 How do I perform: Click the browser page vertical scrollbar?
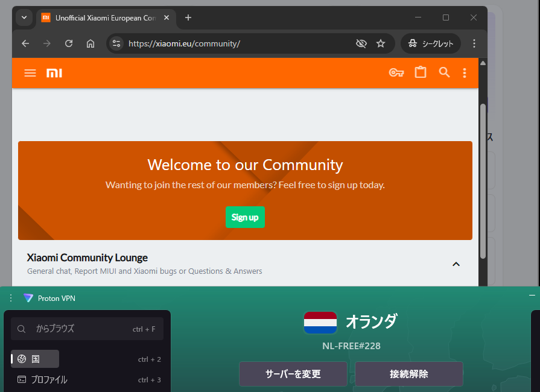[x=483, y=181]
